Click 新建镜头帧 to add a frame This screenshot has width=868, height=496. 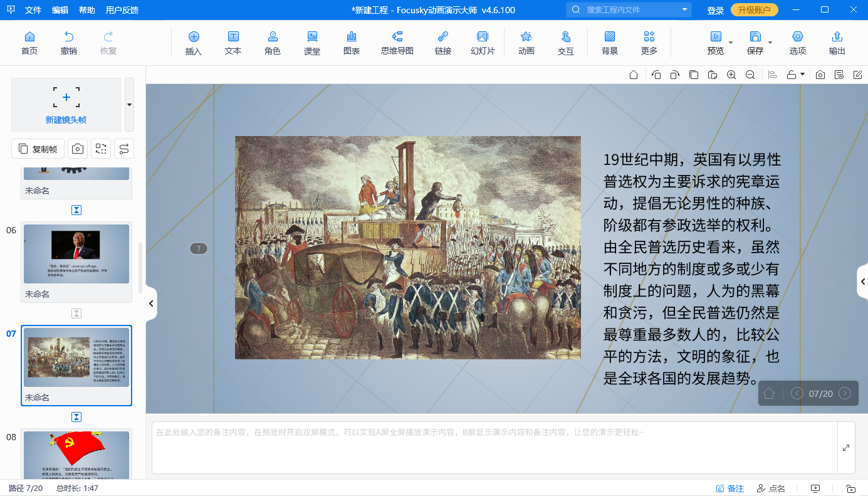pos(66,105)
